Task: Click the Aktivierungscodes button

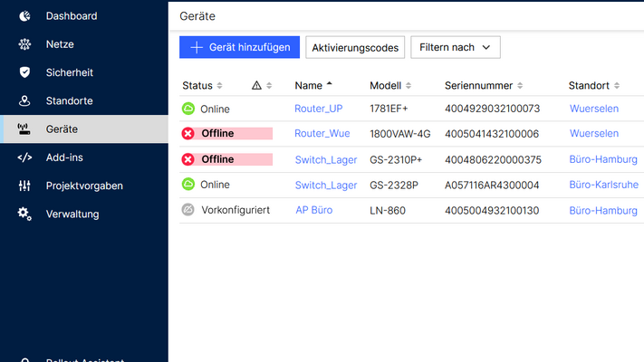Action: pyautogui.click(x=355, y=47)
